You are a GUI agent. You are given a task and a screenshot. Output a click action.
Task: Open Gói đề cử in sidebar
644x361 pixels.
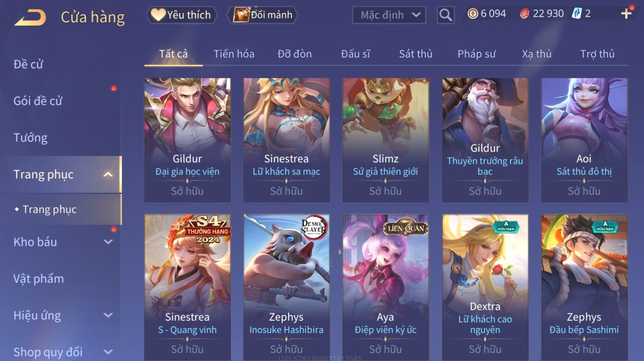point(38,101)
